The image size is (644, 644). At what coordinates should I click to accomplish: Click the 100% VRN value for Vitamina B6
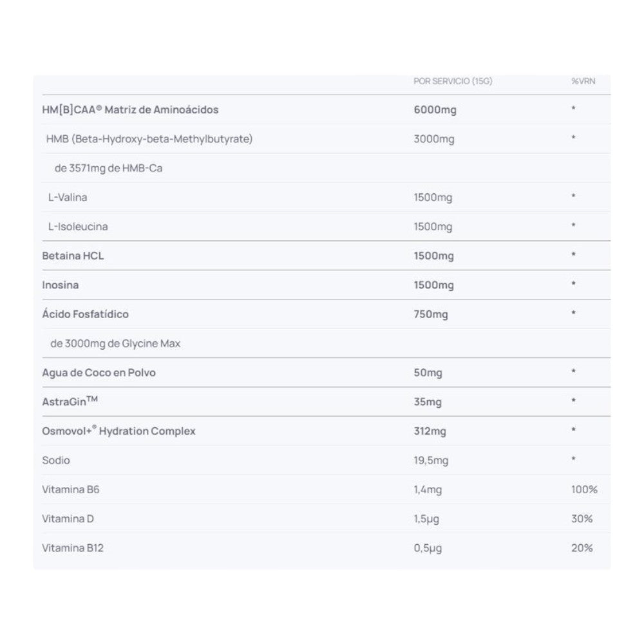(x=584, y=489)
